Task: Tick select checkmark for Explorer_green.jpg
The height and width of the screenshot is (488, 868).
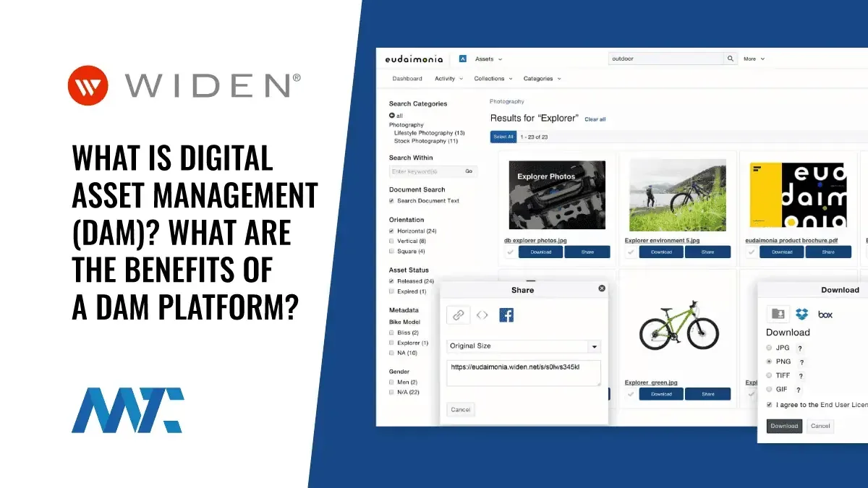Action: coord(631,395)
